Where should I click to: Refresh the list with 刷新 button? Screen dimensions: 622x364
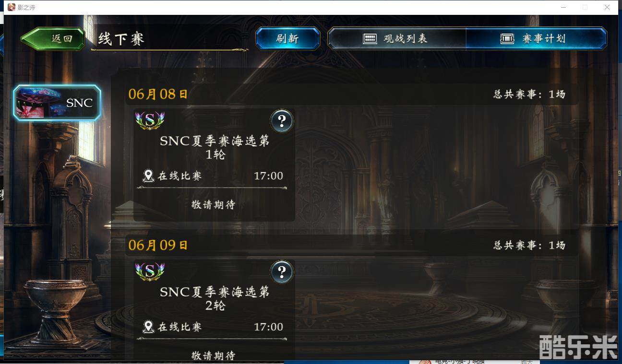tap(287, 39)
